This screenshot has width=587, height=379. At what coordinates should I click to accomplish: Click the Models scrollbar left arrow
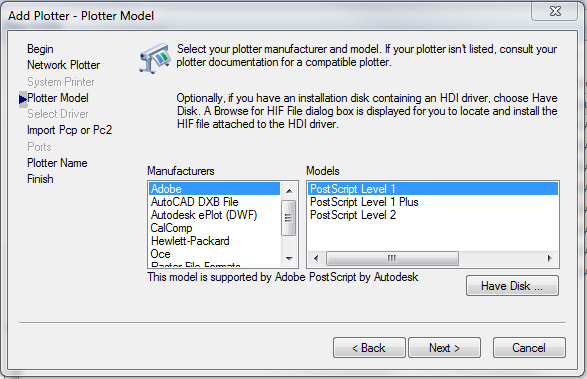[316, 258]
